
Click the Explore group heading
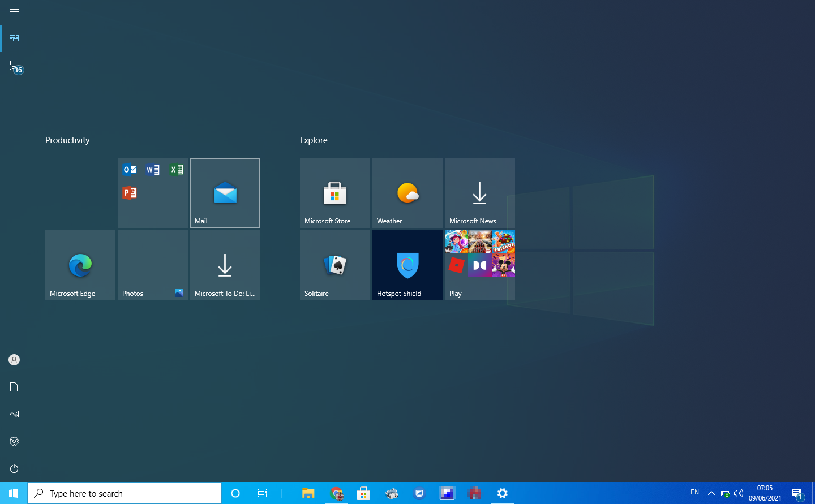point(314,140)
